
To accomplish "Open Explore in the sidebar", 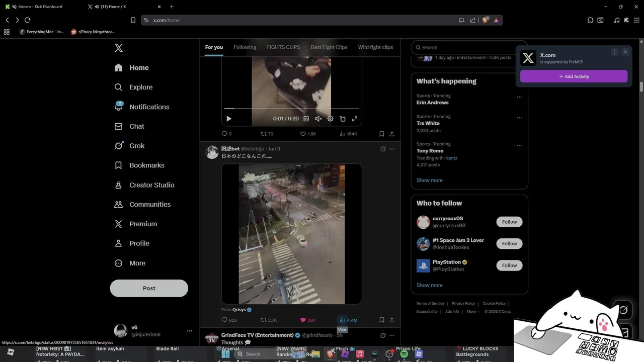I will tap(133, 87).
